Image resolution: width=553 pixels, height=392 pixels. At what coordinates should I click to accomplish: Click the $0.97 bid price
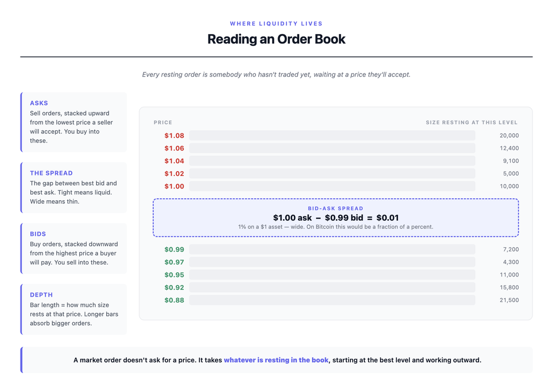point(174,262)
